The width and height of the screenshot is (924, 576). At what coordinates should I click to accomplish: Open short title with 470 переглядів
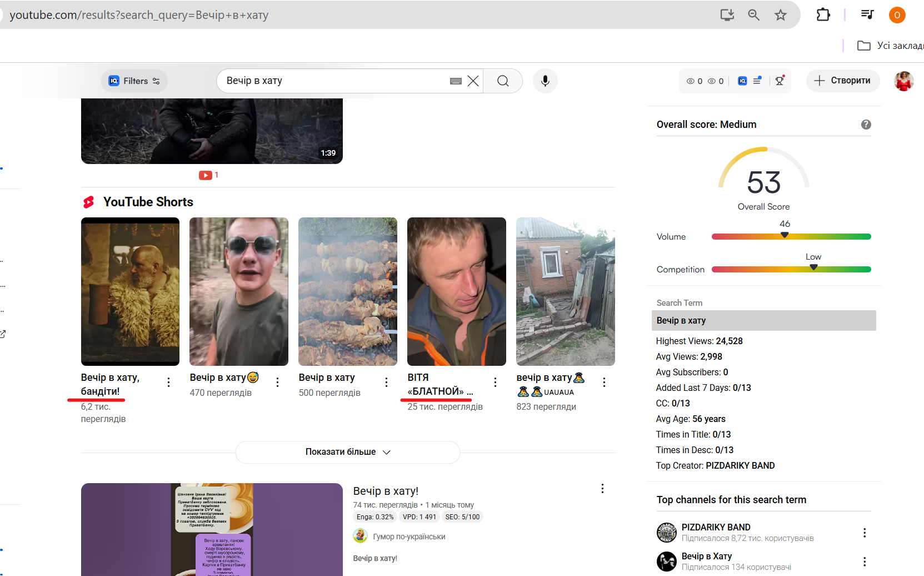(x=224, y=378)
